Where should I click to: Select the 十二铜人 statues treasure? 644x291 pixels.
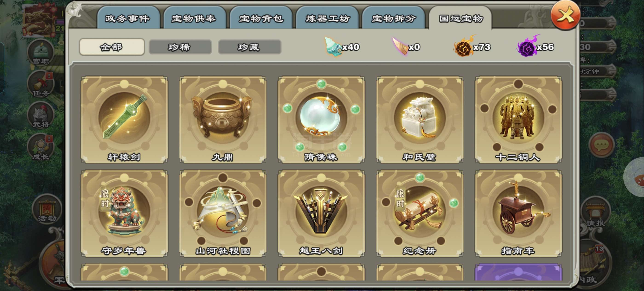pyautogui.click(x=518, y=120)
